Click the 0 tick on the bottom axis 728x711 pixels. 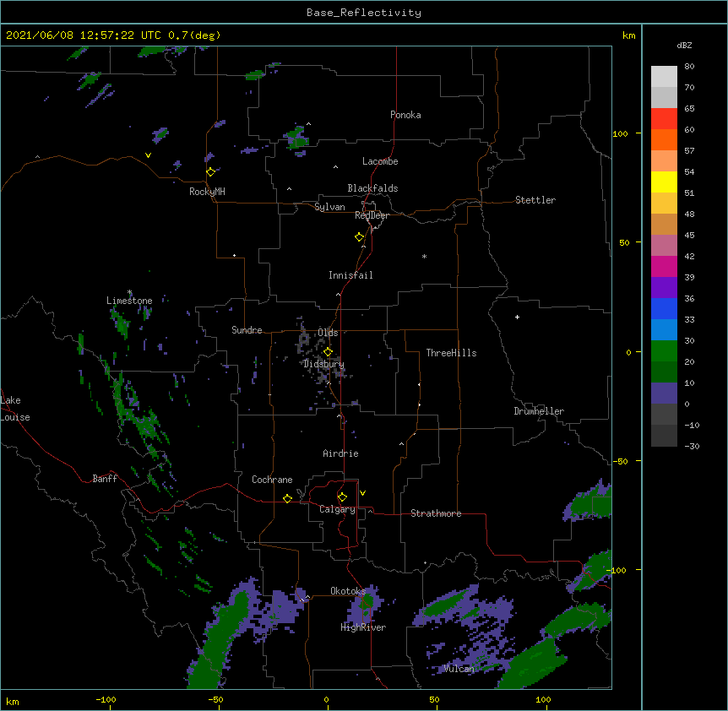pos(326,699)
